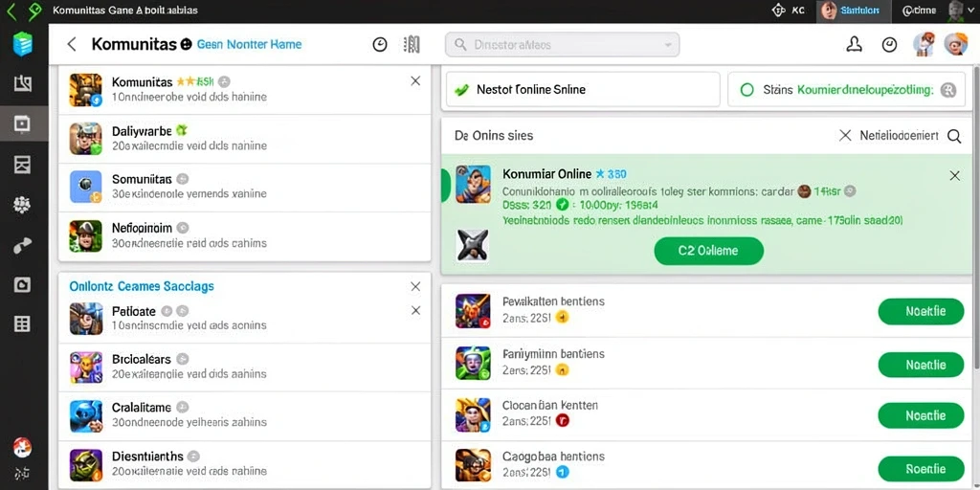Open the orange-haired avatar at top right

pos(956,44)
